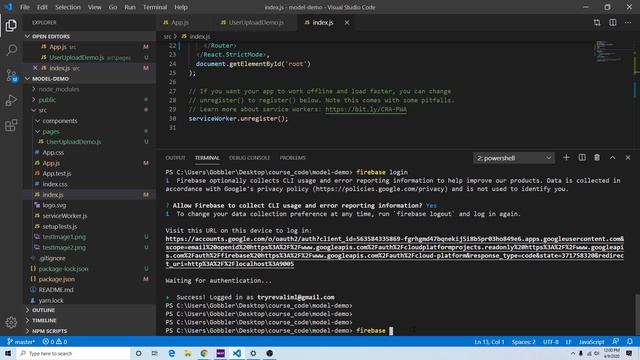640x360 pixels.
Task: Open the bit.ly/CRA-PWA link in code
Action: pyautogui.click(x=366, y=109)
